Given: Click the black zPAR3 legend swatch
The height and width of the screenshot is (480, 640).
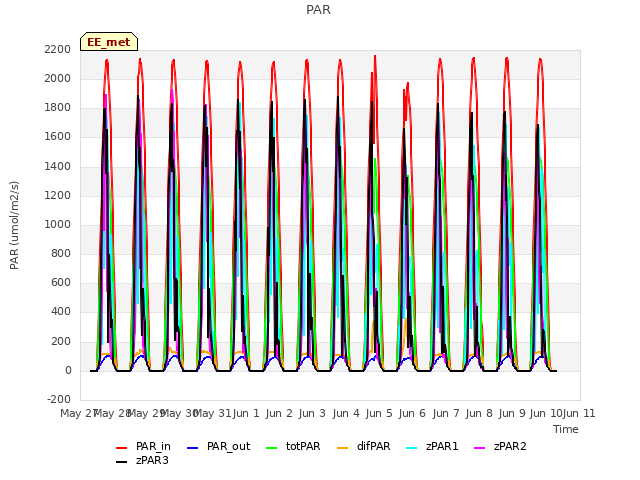Looking at the screenshot, I should click(x=122, y=462).
